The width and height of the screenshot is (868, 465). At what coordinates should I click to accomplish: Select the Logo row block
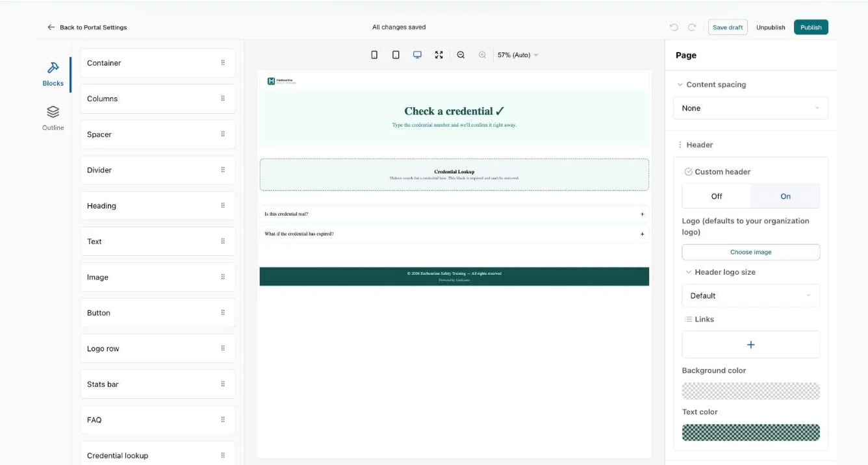(x=157, y=349)
